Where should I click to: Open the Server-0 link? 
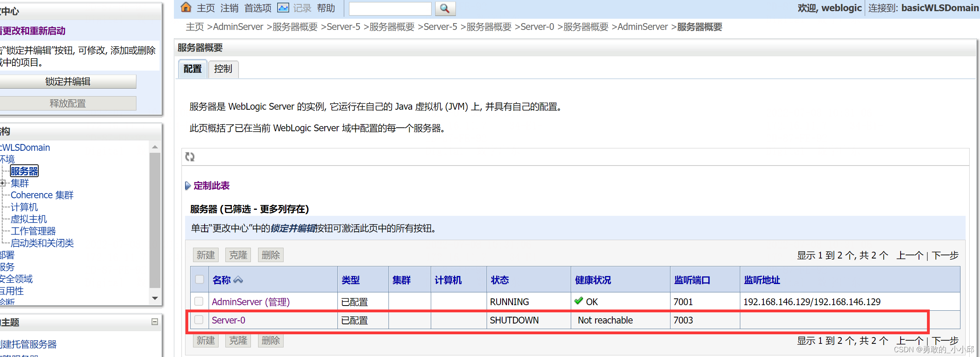[229, 320]
